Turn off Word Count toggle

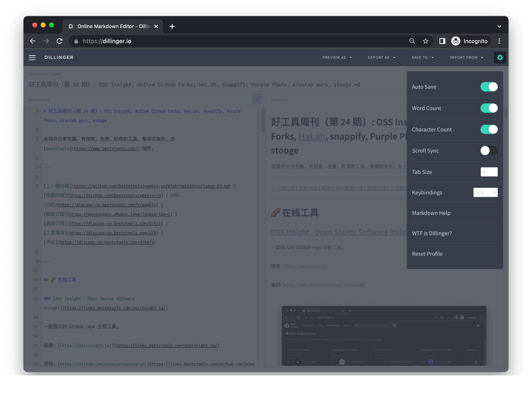coord(489,108)
